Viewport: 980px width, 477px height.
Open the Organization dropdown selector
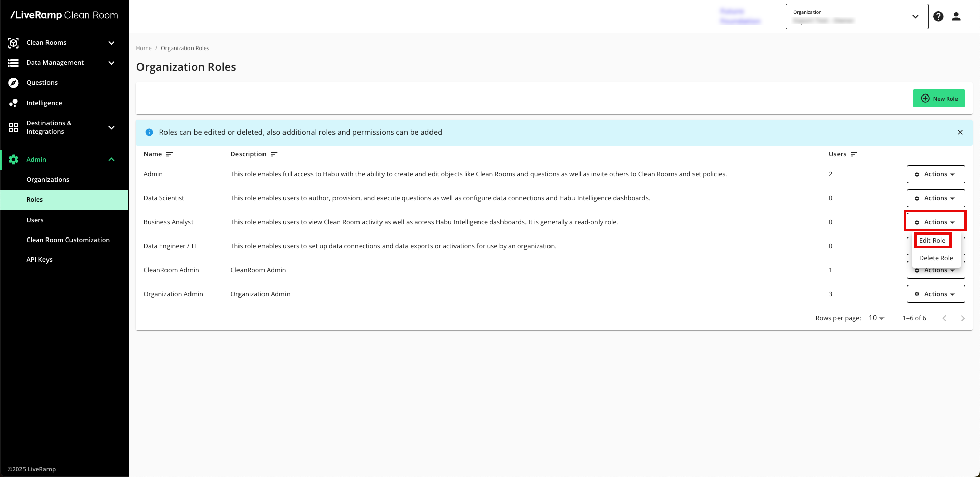pos(857,16)
